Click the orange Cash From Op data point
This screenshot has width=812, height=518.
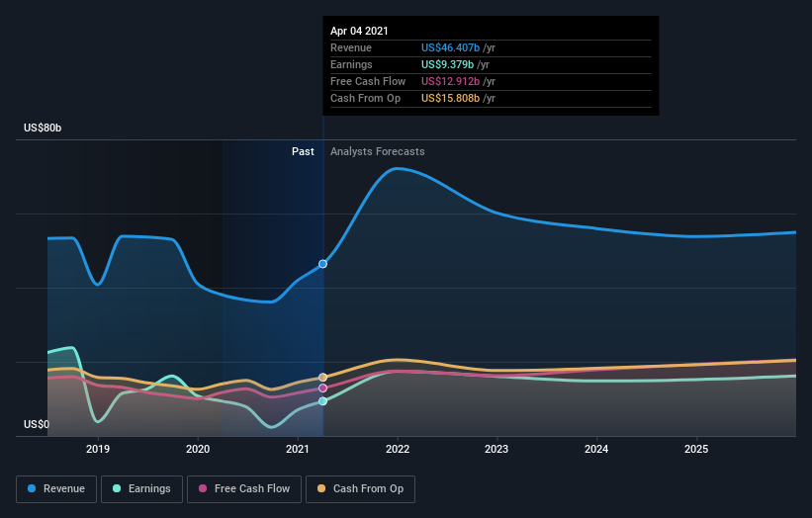point(322,378)
